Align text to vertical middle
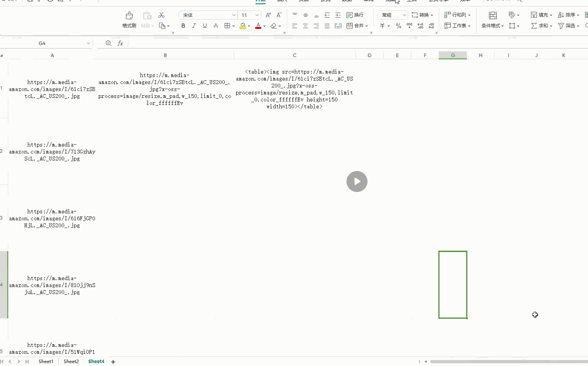This screenshot has width=588, height=366. click(306, 15)
